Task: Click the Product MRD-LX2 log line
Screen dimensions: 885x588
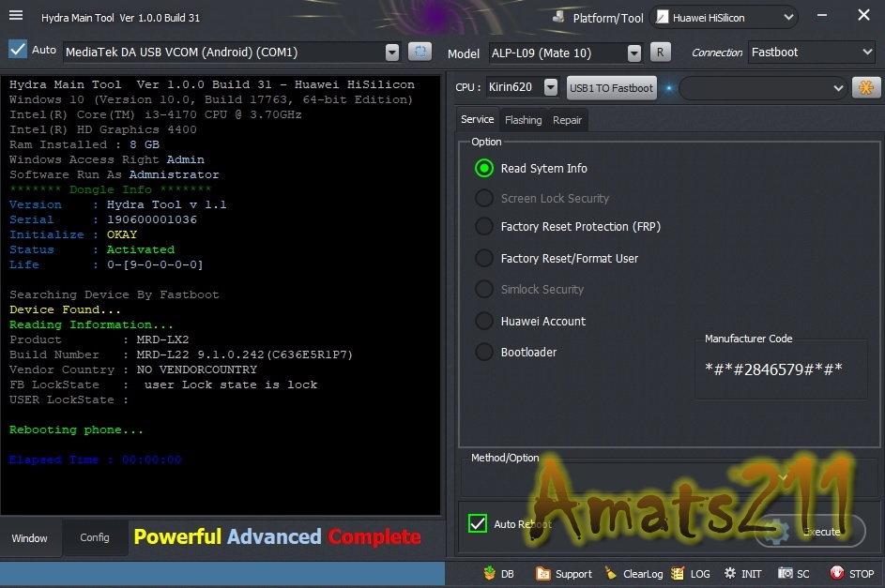Action: (99, 339)
